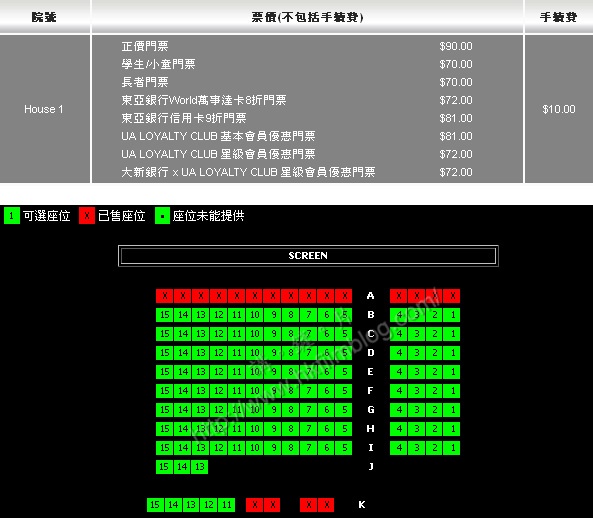This screenshot has height=518, width=593.
Task: Click UA LOYALTY CLUB 基本會員優惠門票
Action: tap(218, 136)
